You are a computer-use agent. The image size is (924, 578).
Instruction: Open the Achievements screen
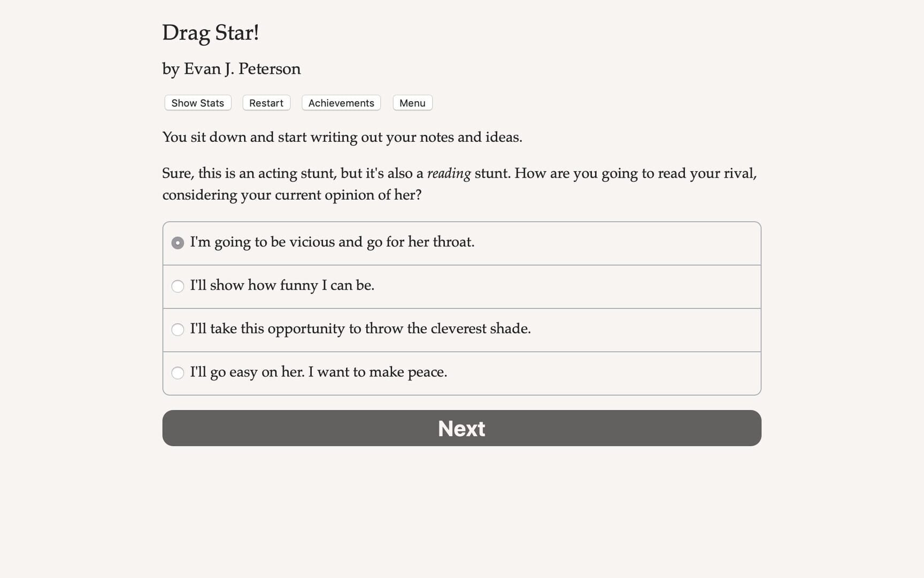(x=341, y=103)
